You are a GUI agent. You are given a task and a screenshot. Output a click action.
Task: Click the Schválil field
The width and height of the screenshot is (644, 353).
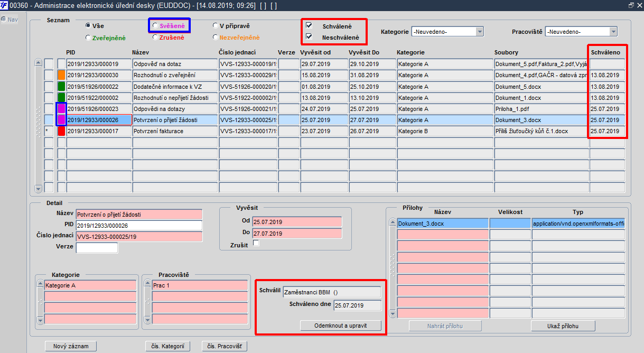click(x=332, y=292)
